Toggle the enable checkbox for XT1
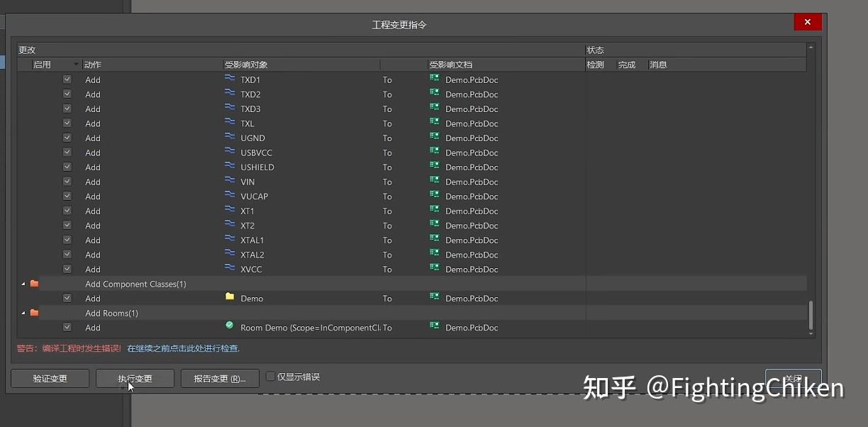The height and width of the screenshot is (427, 868). coord(67,211)
